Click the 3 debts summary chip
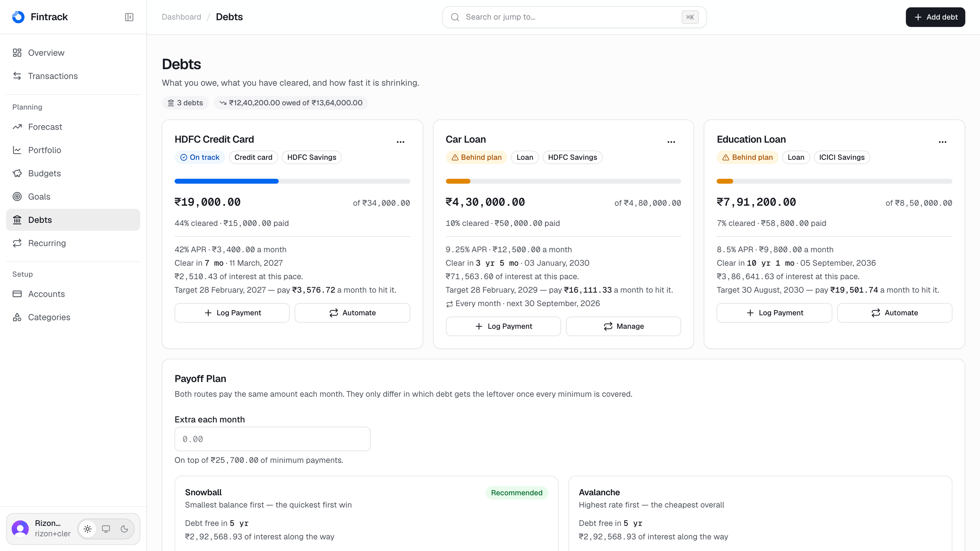Image resolution: width=980 pixels, height=551 pixels. [185, 103]
